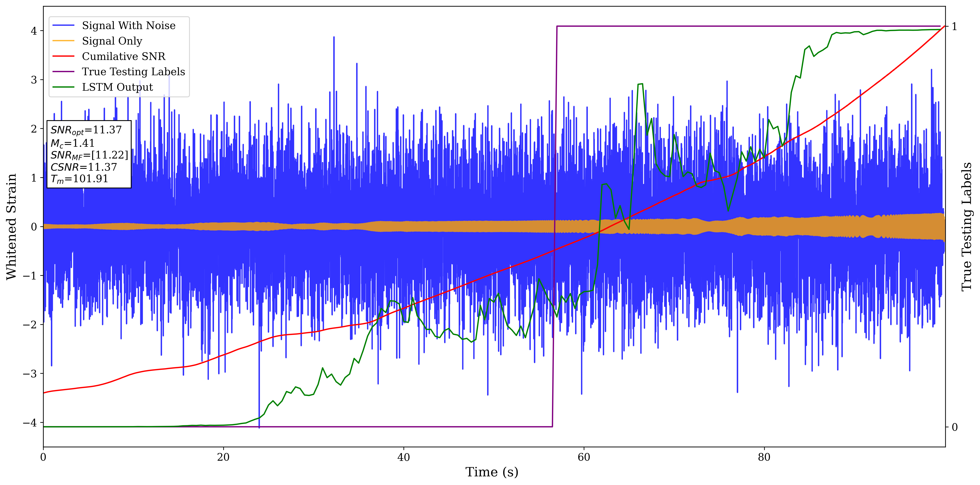
Task: Click the x-axis tick label 40
Action: point(403,457)
